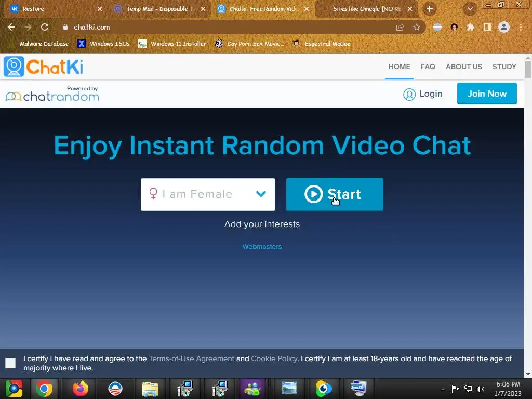Open the Espectral McGee bookmark
The image size is (532, 399).
(x=321, y=44)
